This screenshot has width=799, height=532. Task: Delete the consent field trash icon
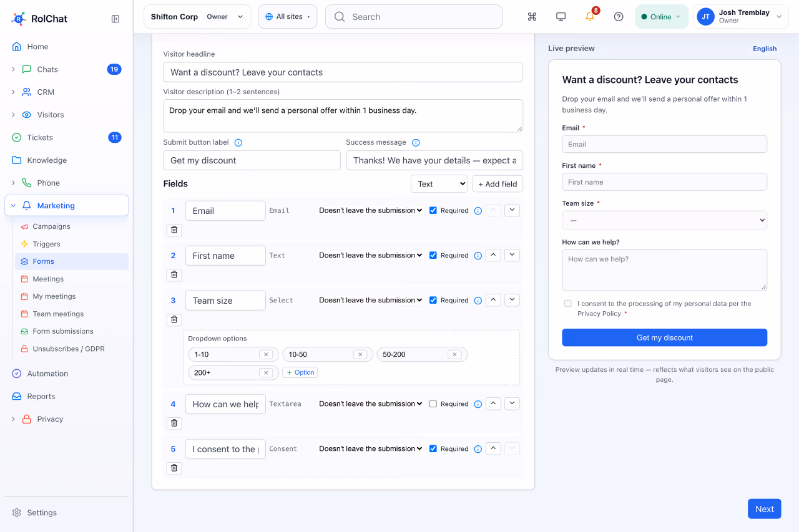click(x=174, y=468)
